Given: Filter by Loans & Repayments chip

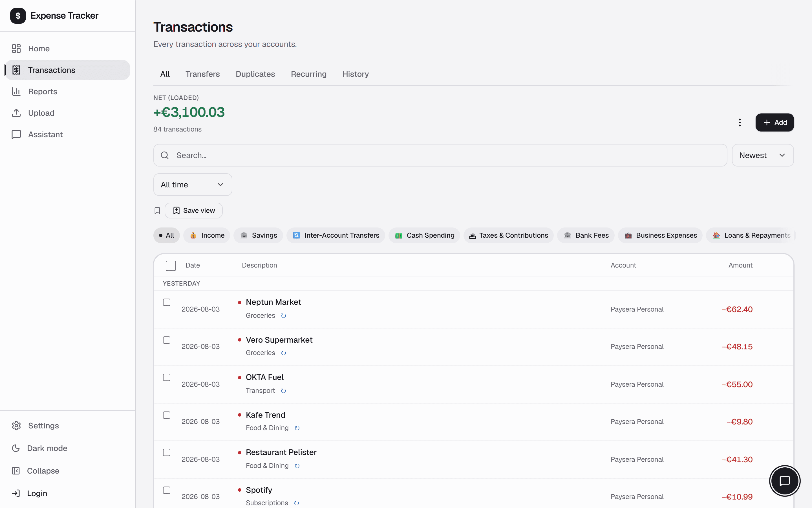Looking at the screenshot, I should point(751,236).
